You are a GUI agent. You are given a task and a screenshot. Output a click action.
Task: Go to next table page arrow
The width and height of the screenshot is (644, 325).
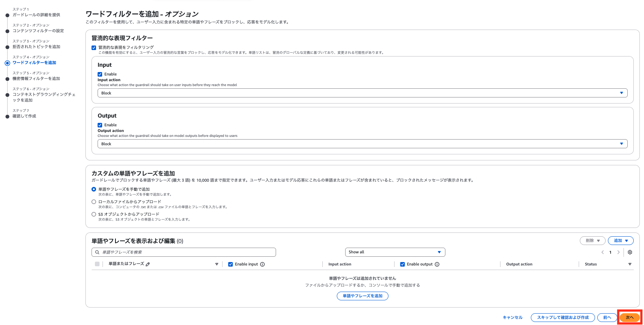[619, 252]
